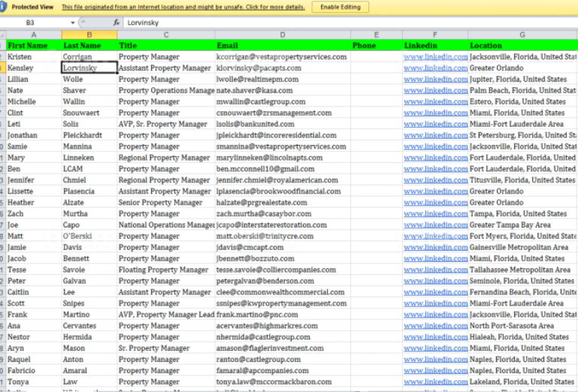578x392 pixels.
Task: Click Titusville, Florida location cell
Action: (522, 180)
